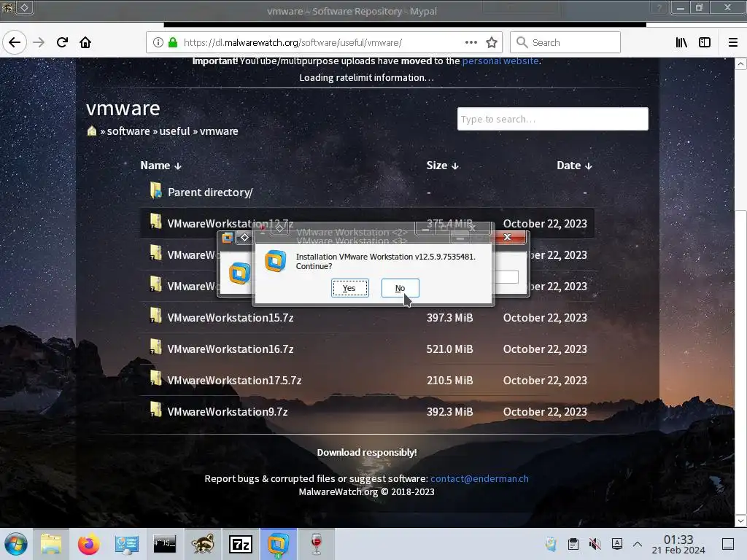The image size is (747, 560).
Task: Focus the 'Type to search...' box
Action: [553, 119]
